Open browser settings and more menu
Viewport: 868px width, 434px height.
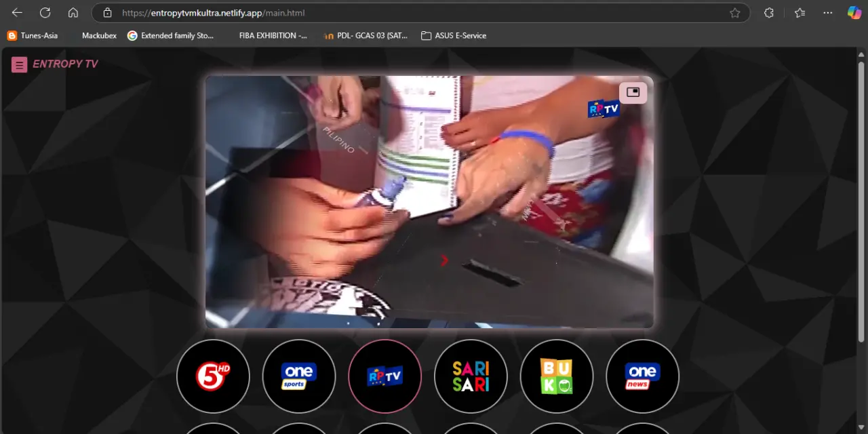828,13
